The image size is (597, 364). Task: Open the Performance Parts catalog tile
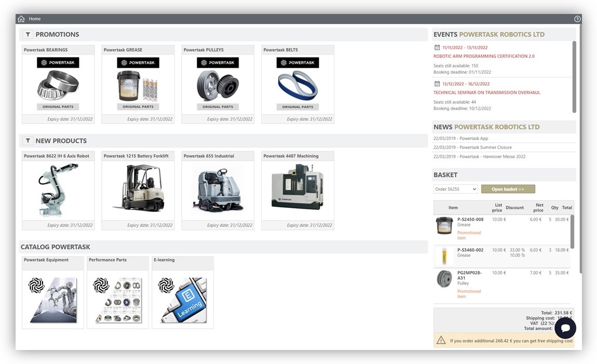point(118,297)
